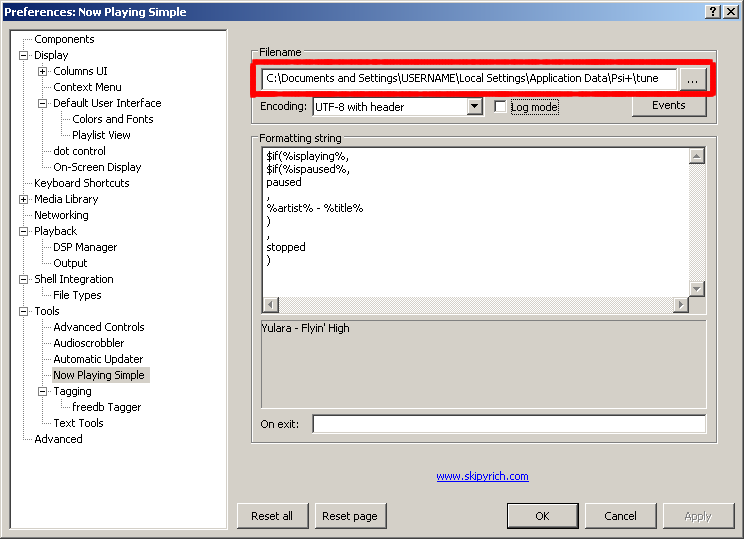Viewport: 744px width, 539px height.
Task: Open the freedb Tagger page
Action: click(x=106, y=408)
